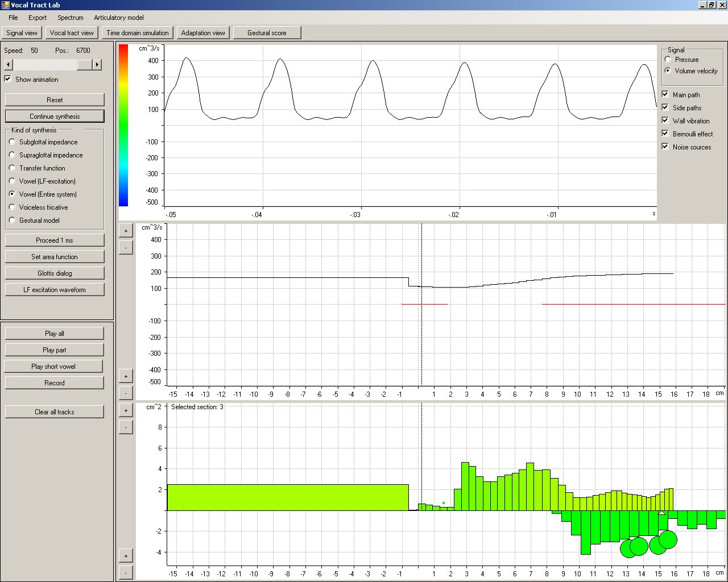Click the tall area bar at 3 cm
Screen dimensions: 728x582
coord(465,486)
